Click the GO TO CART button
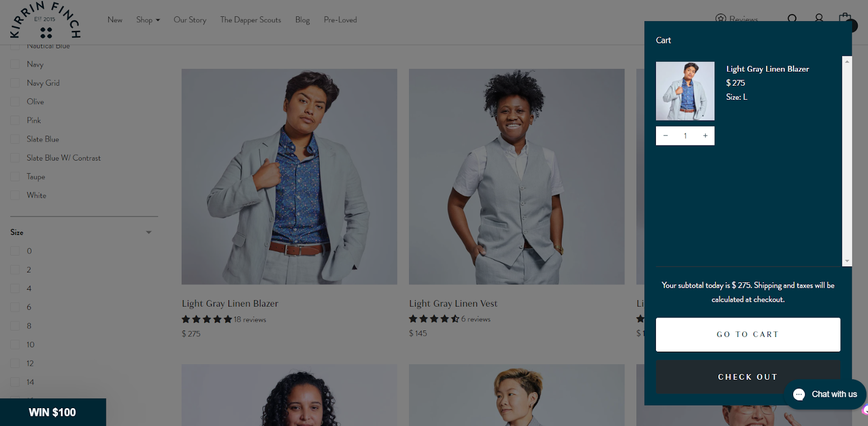Image resolution: width=868 pixels, height=426 pixels. [x=748, y=335]
